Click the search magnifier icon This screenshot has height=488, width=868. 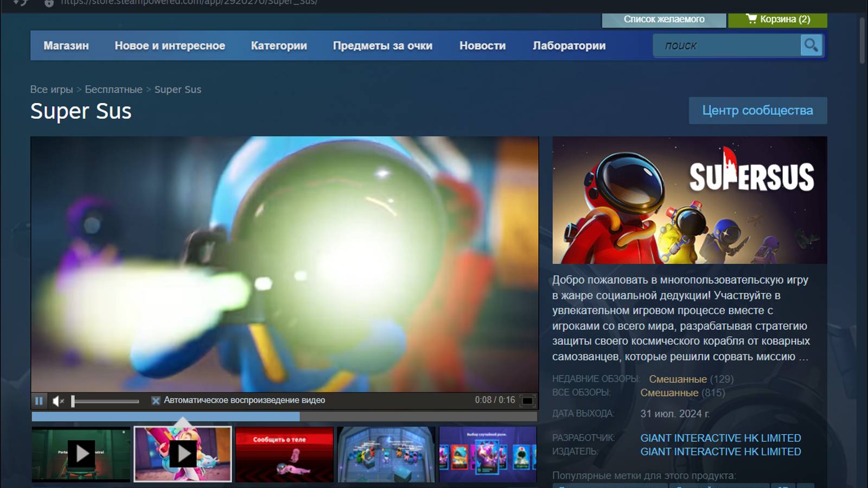[811, 46]
